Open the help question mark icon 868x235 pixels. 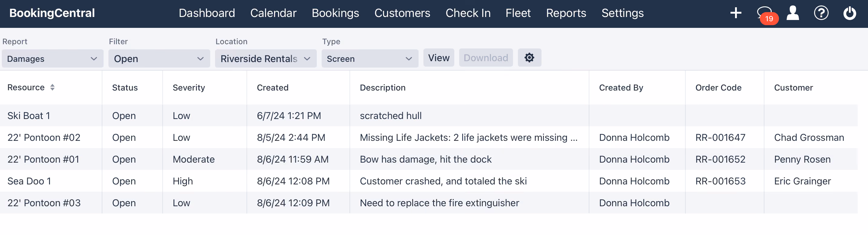pos(821,13)
